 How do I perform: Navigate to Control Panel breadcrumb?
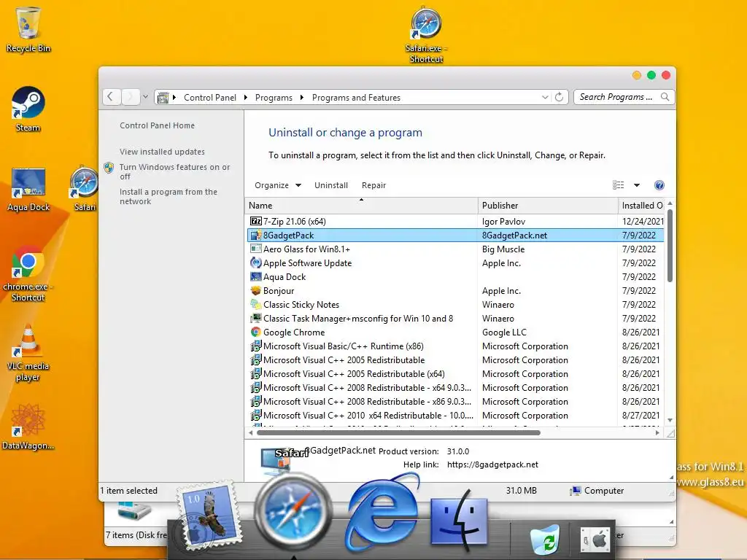(209, 98)
